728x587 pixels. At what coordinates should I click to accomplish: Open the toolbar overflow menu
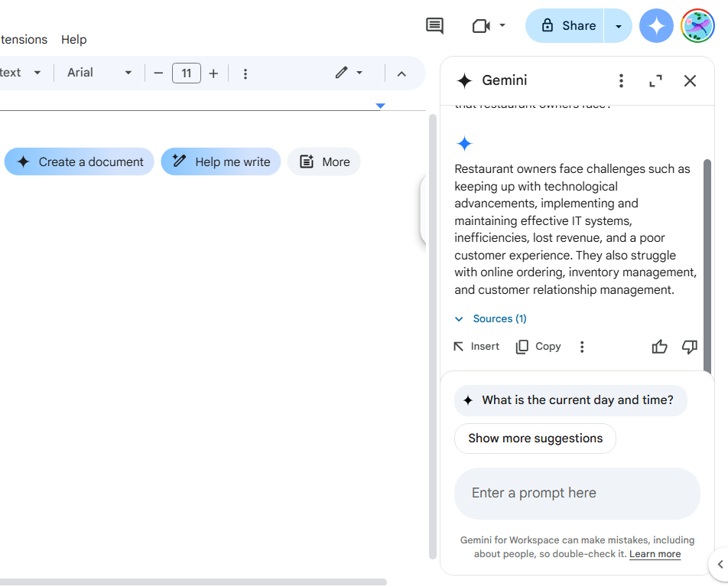pyautogui.click(x=245, y=73)
